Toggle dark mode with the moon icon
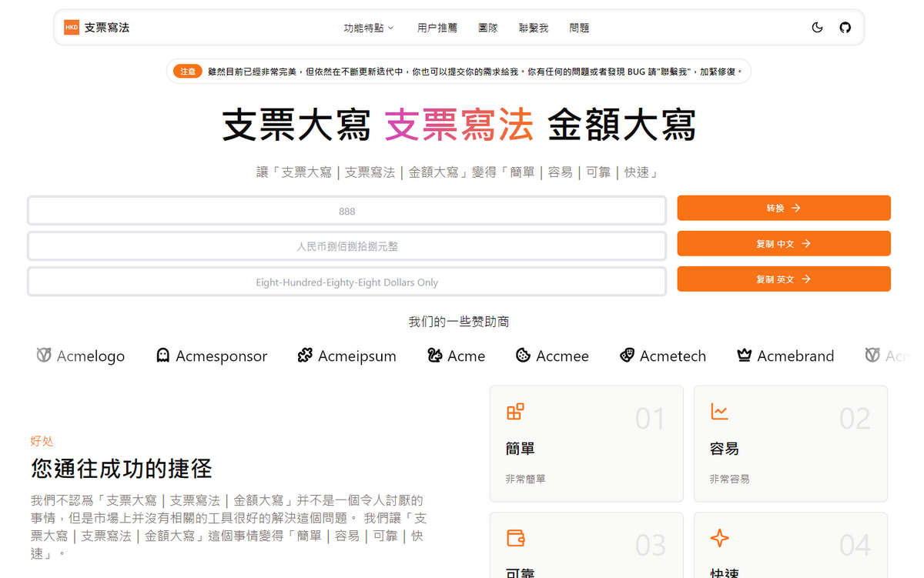 [x=818, y=28]
